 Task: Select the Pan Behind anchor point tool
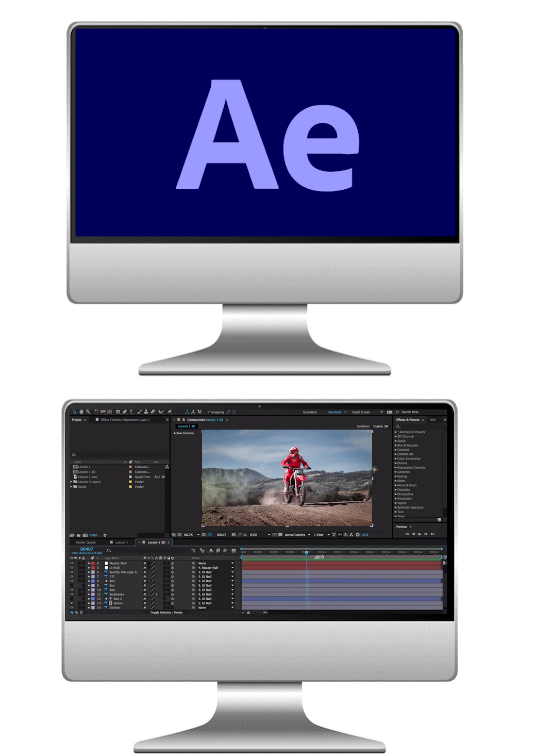tap(109, 412)
